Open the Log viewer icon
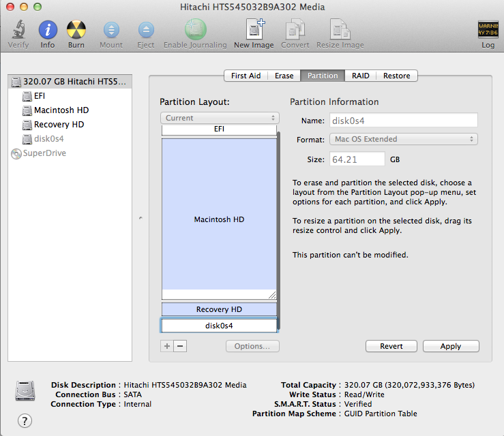 [x=488, y=29]
